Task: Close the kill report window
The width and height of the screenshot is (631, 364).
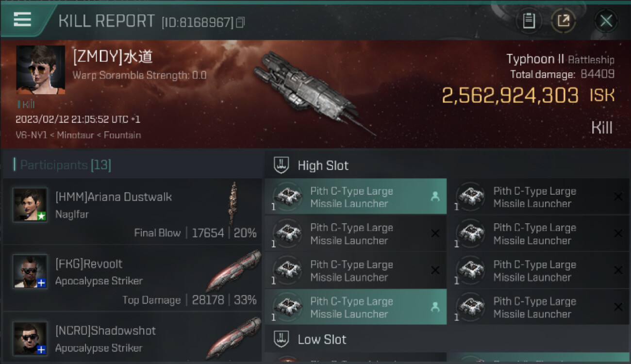Action: (x=606, y=21)
